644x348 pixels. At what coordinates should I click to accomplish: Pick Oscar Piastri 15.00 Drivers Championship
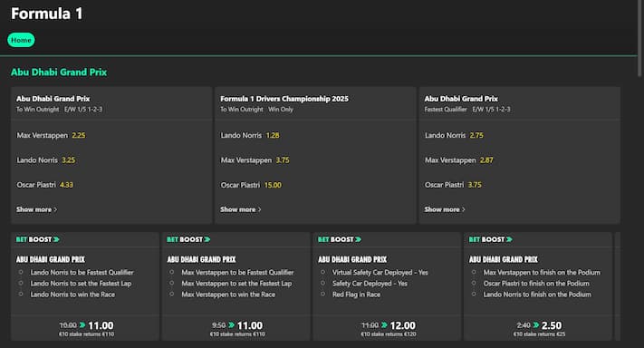click(251, 185)
